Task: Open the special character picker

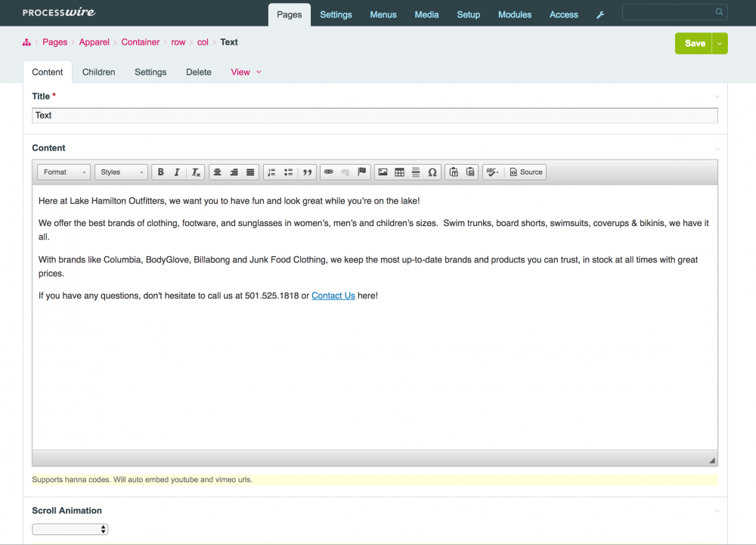Action: coord(432,172)
